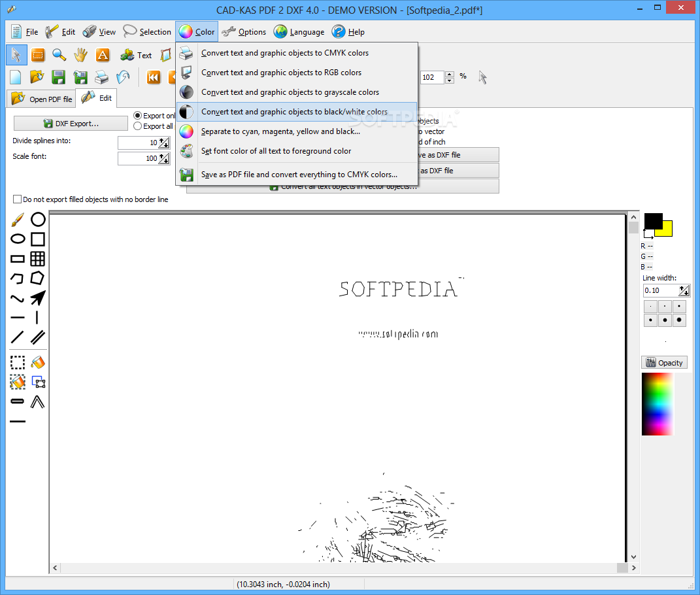The width and height of the screenshot is (700, 595).
Task: Click the new blank document icon
Action: 16,77
